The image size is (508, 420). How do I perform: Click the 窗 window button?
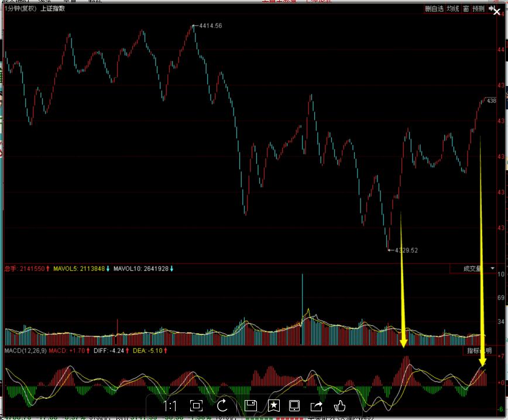(x=466, y=9)
